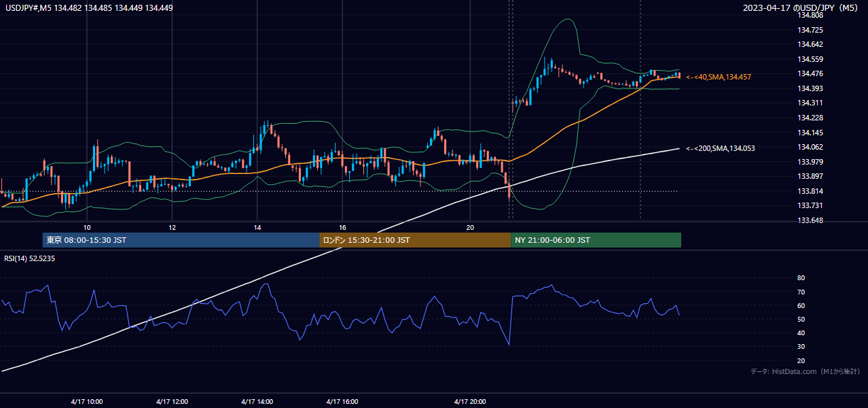
Task: Click the 134.725 price axis label
Action: point(810,30)
